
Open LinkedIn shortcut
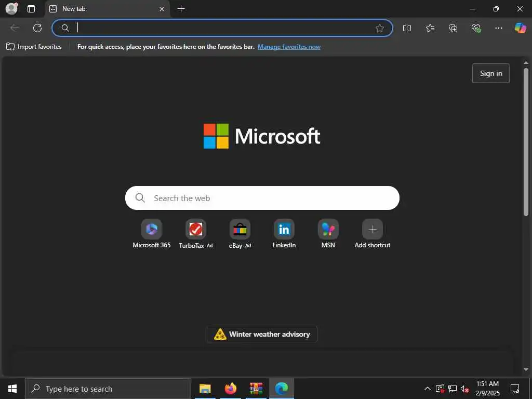click(x=284, y=234)
